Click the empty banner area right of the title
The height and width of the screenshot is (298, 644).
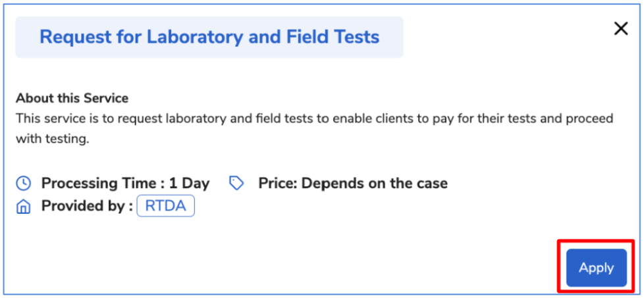(390, 37)
